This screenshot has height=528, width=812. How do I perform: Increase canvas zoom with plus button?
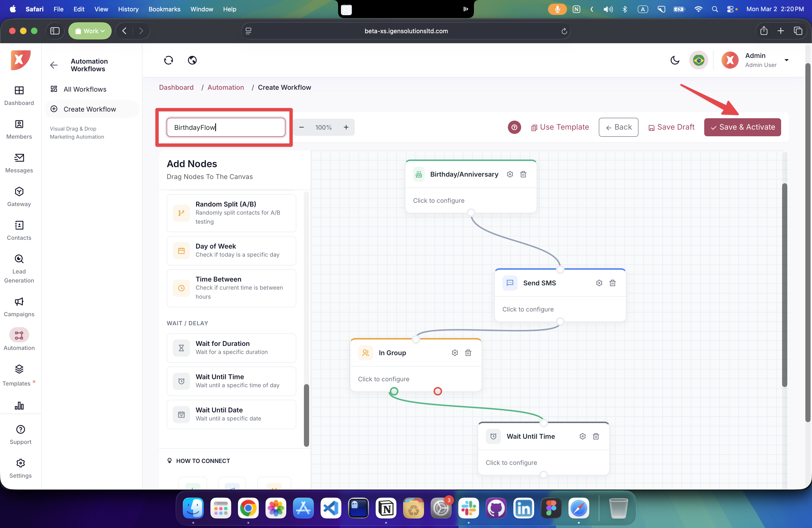(x=346, y=127)
